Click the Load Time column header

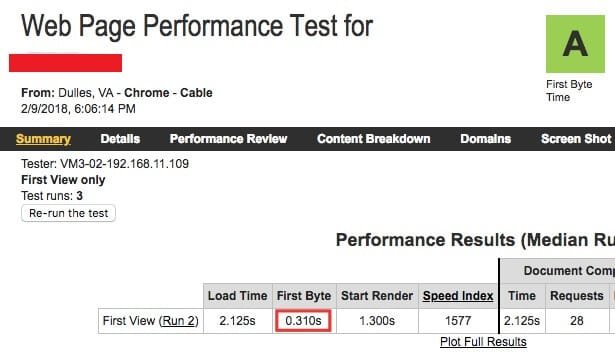pyautogui.click(x=238, y=296)
